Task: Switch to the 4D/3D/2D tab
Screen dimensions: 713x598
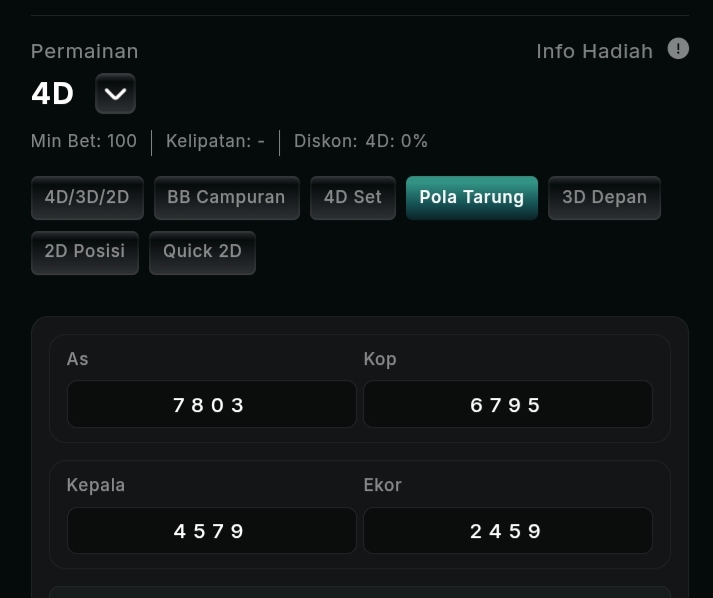Action: [x=87, y=197]
